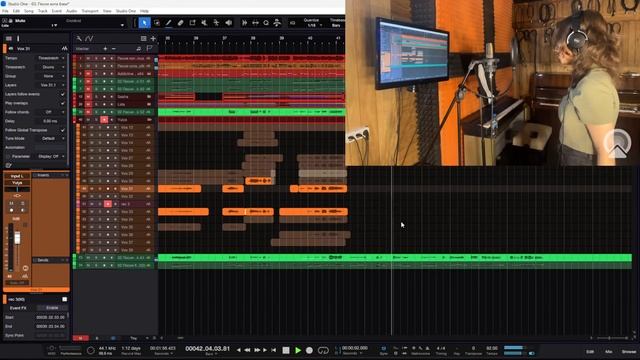
Task: Click the edit icon below the Parameter row
Action: [x=9, y=165]
